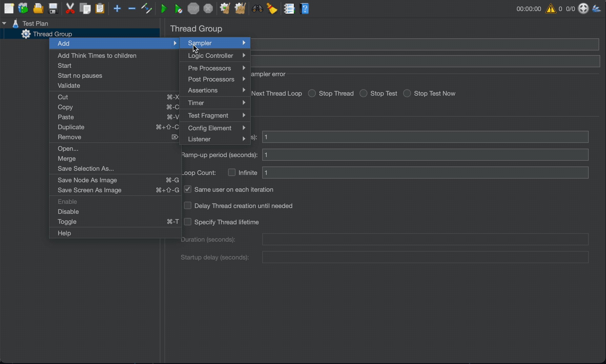Click the binoculars Search icon
The width and height of the screenshot is (606, 364).
pyautogui.click(x=257, y=9)
